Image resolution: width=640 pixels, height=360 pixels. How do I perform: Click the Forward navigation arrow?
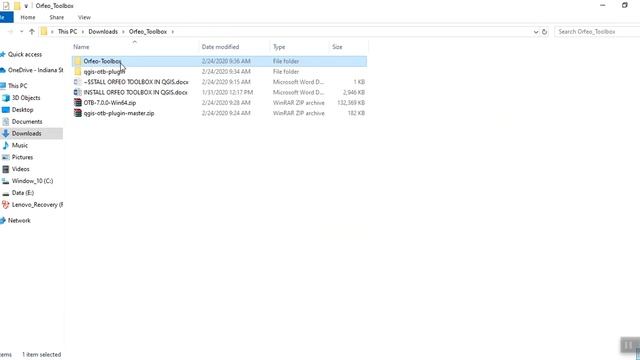point(11,32)
